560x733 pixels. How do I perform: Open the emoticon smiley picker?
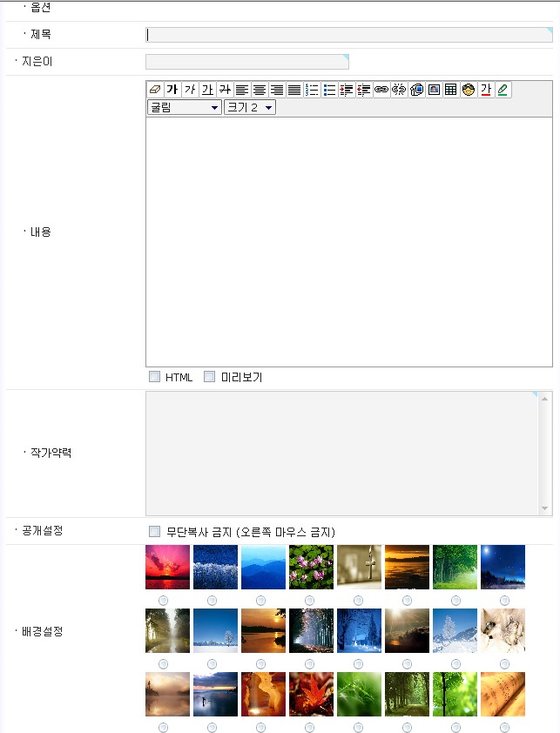469,90
